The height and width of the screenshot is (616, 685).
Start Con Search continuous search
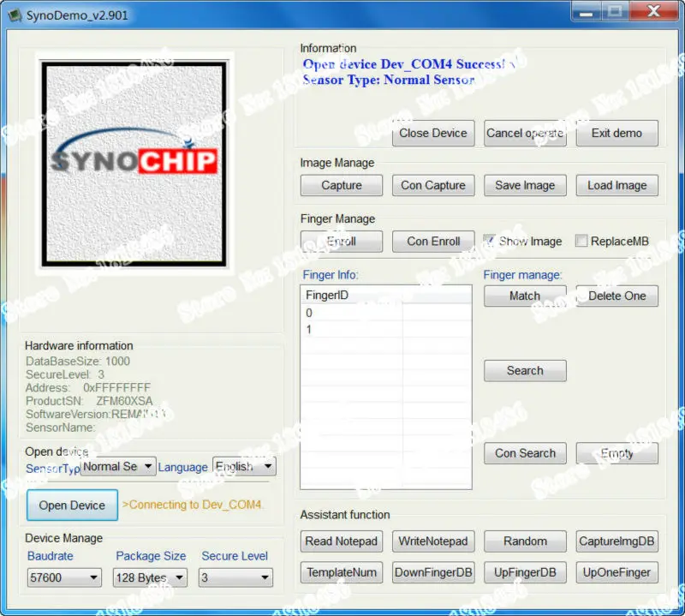[x=525, y=453]
